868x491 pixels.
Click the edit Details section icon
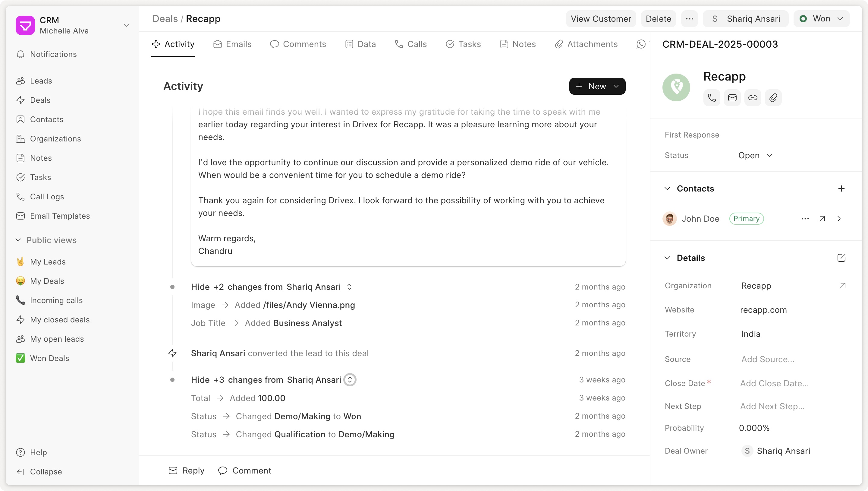[841, 258]
